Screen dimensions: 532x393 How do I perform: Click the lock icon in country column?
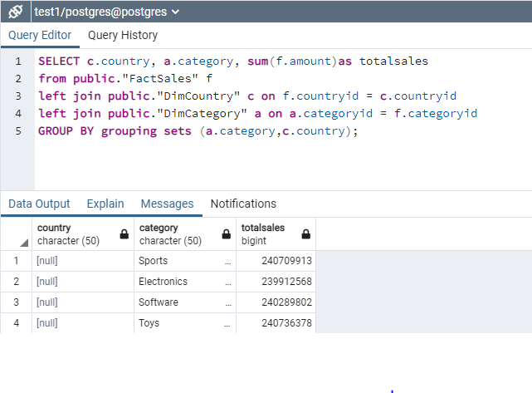pyautogui.click(x=124, y=234)
